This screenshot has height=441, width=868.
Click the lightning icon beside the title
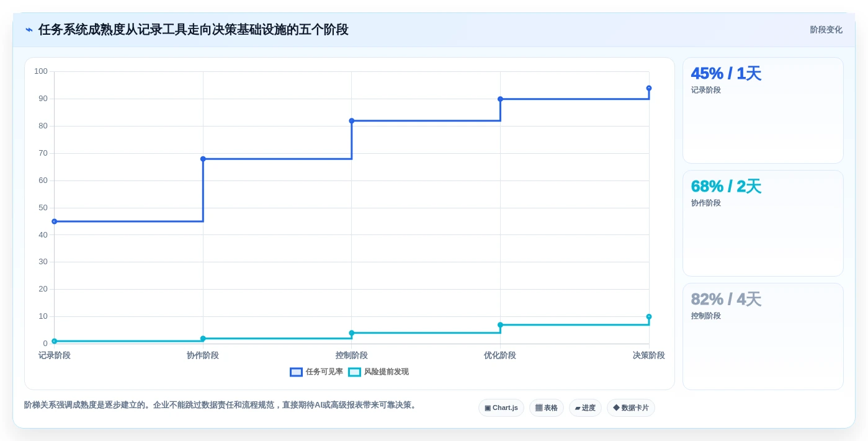click(29, 30)
